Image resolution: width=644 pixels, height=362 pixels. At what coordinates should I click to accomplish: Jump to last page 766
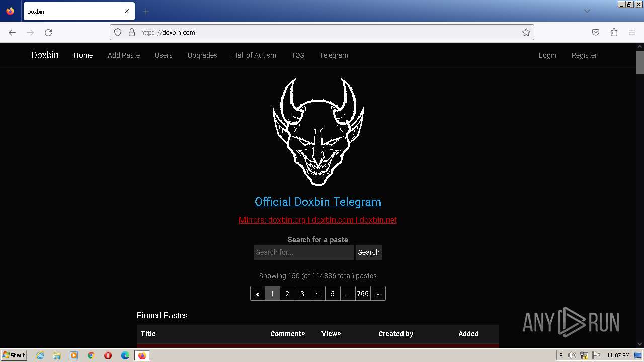pyautogui.click(x=363, y=294)
